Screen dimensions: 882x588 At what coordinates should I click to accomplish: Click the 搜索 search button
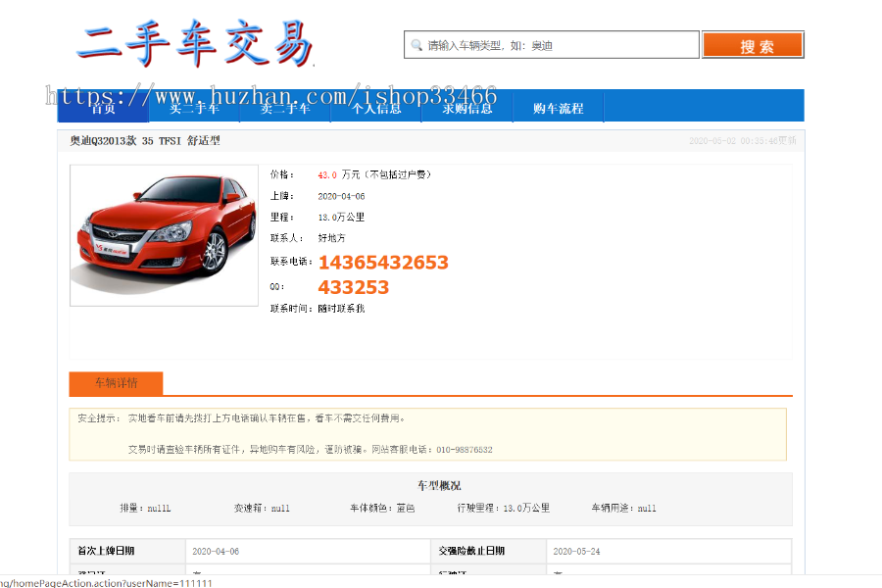coord(753,43)
